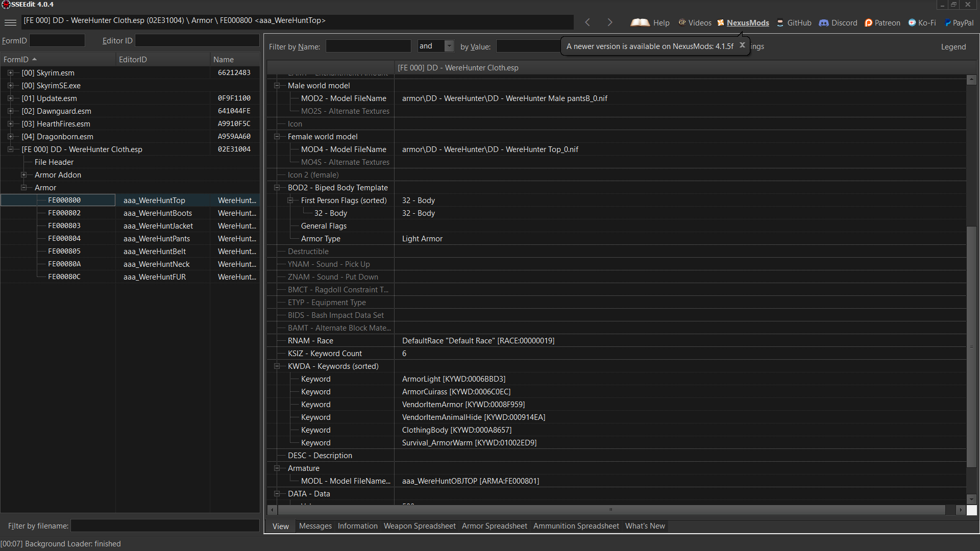This screenshot has width=980, height=551.
Task: Navigate back with left arrow
Action: (x=587, y=22)
